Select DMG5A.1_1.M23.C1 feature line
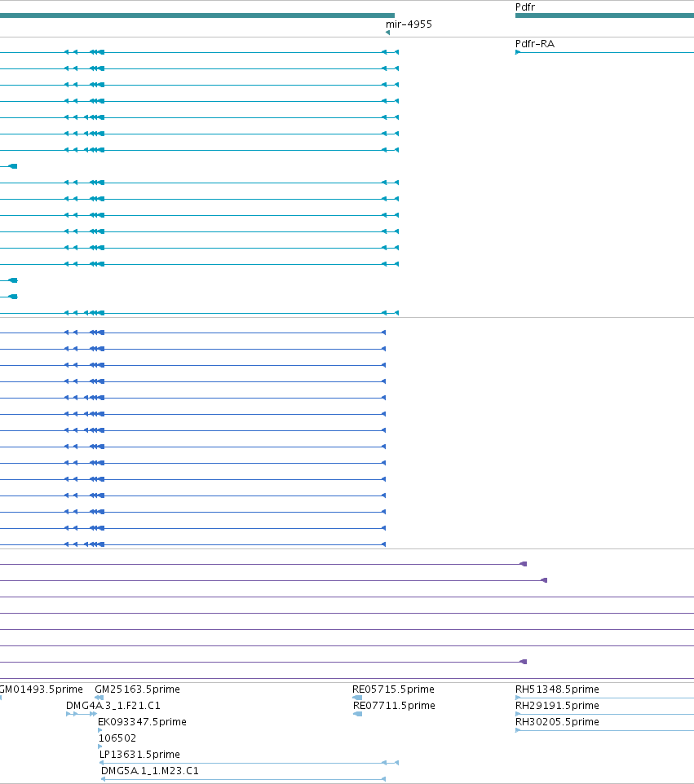Screen dimensions: 694x784 (x=243, y=779)
